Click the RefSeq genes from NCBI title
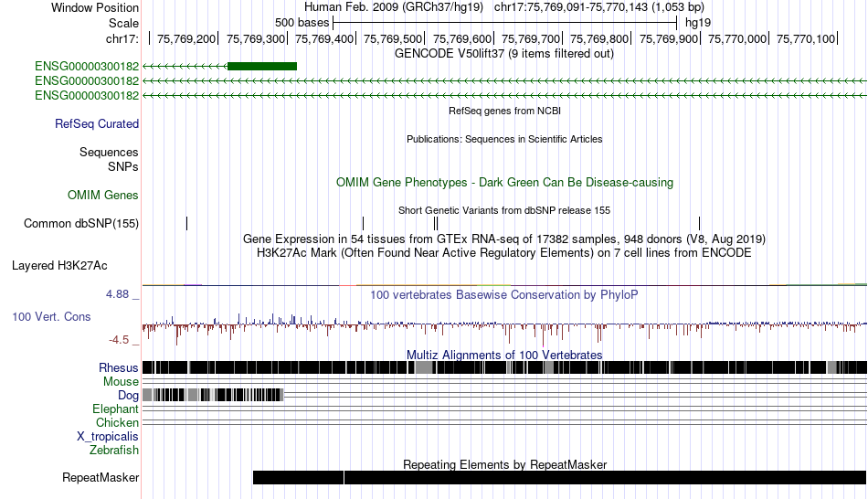868x499 pixels. [x=505, y=111]
